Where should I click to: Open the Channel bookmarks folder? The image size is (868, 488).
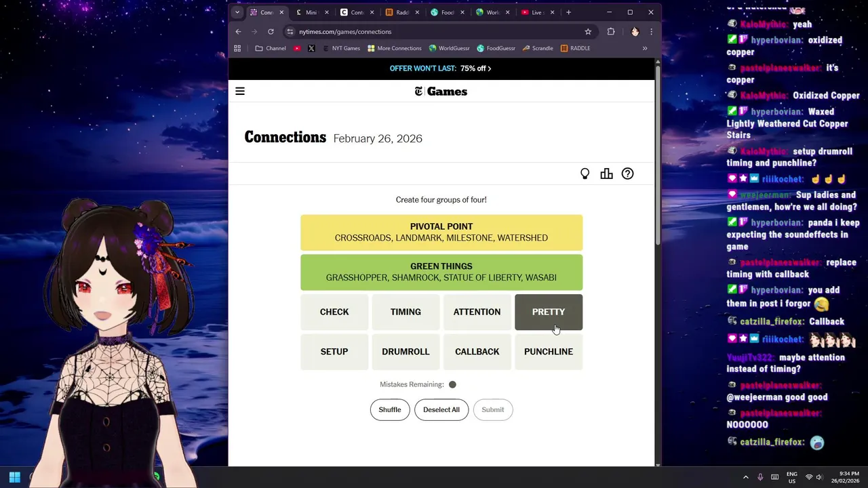click(271, 48)
